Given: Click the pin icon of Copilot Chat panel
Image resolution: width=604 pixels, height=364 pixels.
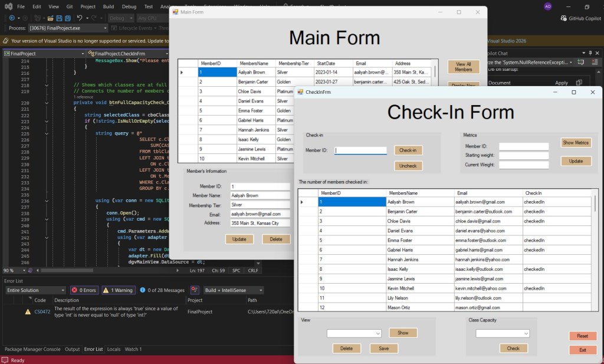Looking at the screenshot, I should click(x=590, y=53).
